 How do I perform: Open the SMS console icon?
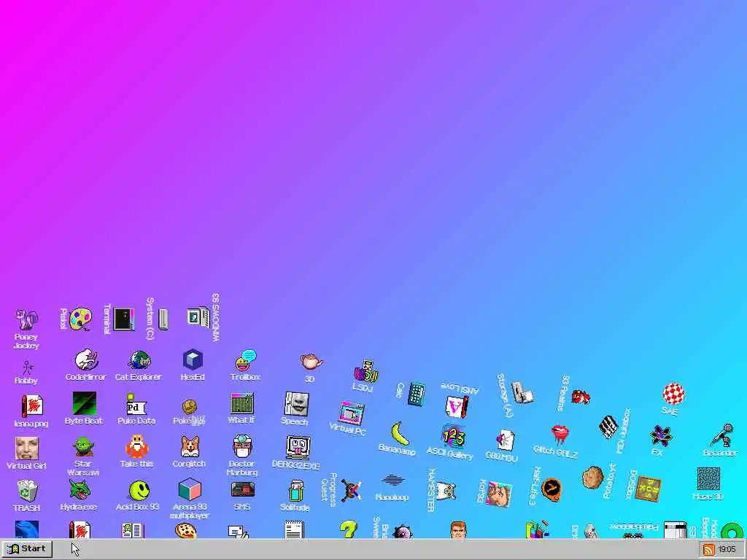pyautogui.click(x=242, y=490)
